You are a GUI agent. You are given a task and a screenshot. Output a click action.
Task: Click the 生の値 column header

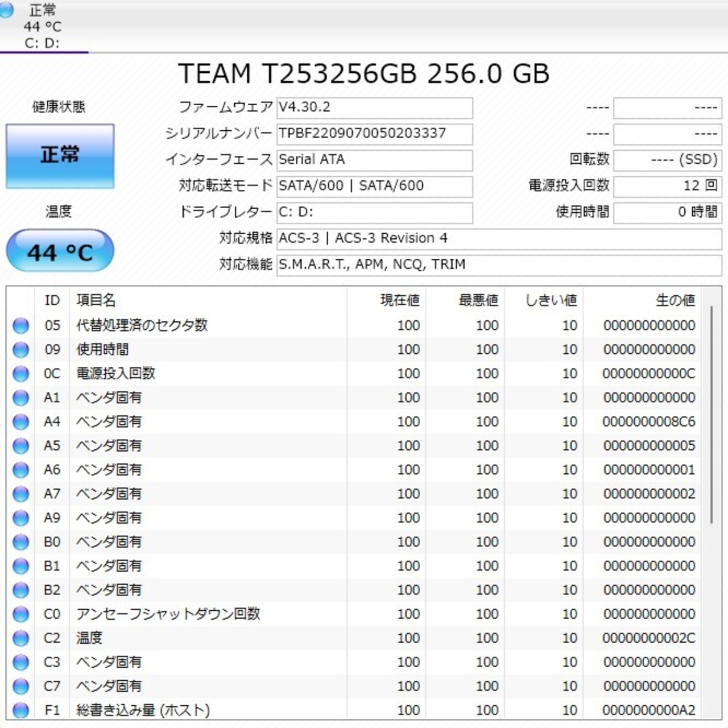(675, 300)
